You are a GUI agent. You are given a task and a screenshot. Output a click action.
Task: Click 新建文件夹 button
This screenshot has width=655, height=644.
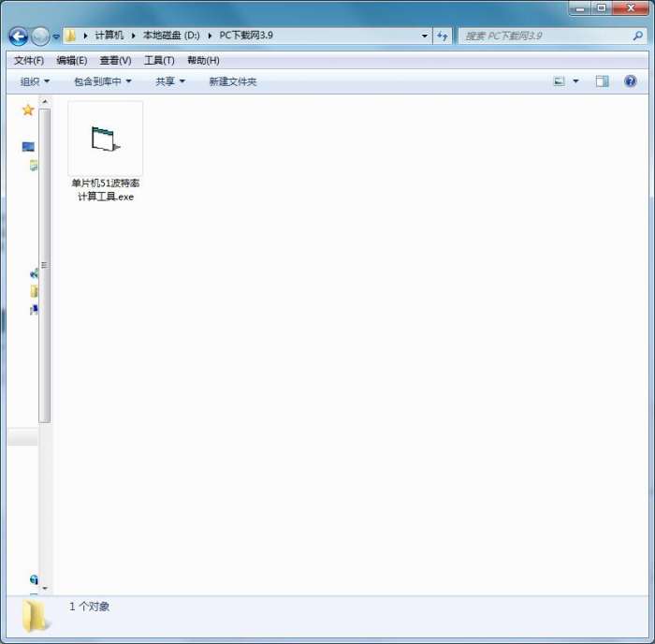pos(233,81)
